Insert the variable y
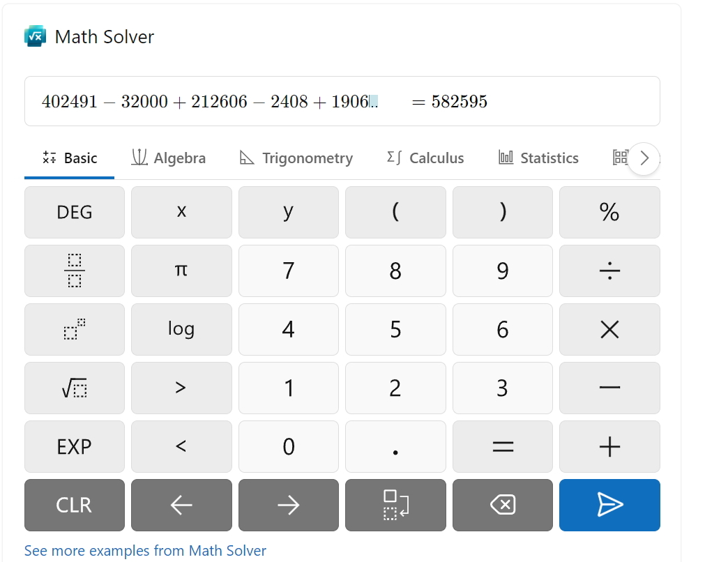 [288, 212]
